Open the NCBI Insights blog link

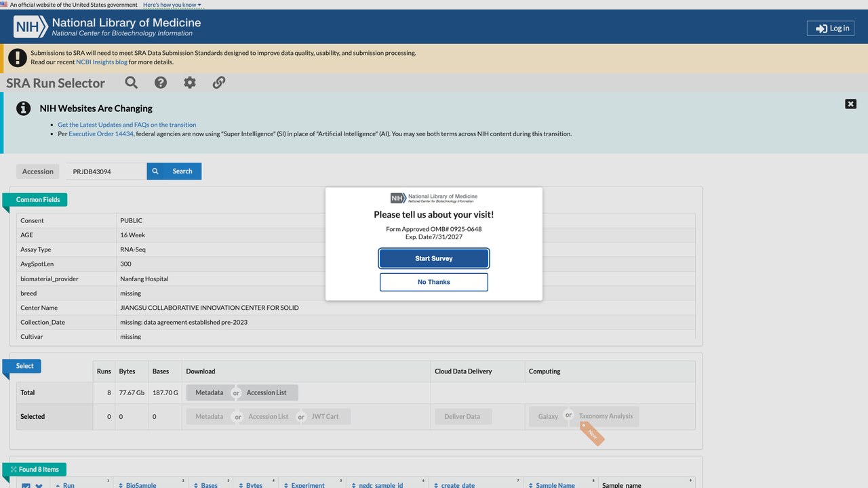tap(102, 62)
